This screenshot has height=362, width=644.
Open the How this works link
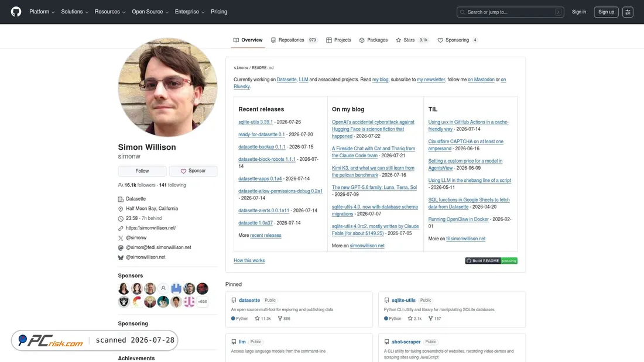tap(249, 261)
